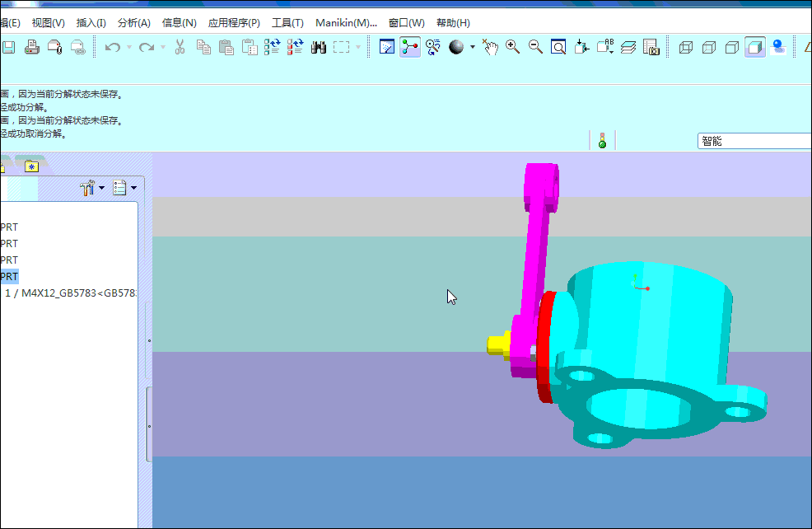812x529 pixels.
Task: Select the highlighted PRT tree row
Action: pyautogui.click(x=9, y=277)
